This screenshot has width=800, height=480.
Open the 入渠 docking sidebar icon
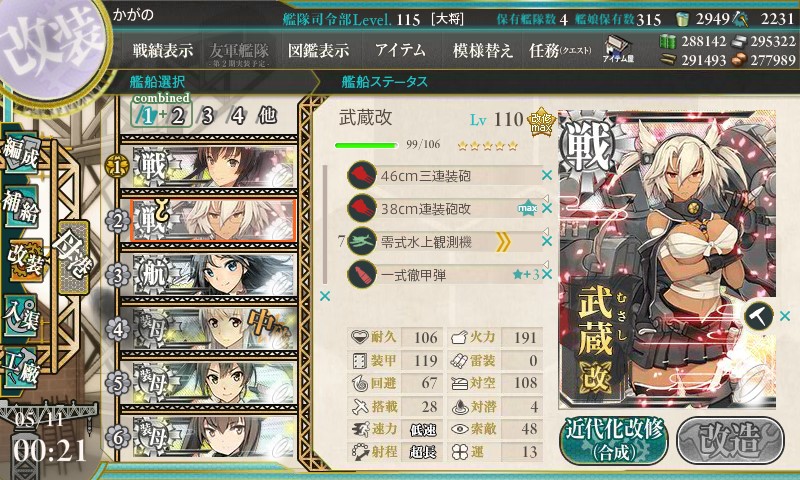pos(21,316)
